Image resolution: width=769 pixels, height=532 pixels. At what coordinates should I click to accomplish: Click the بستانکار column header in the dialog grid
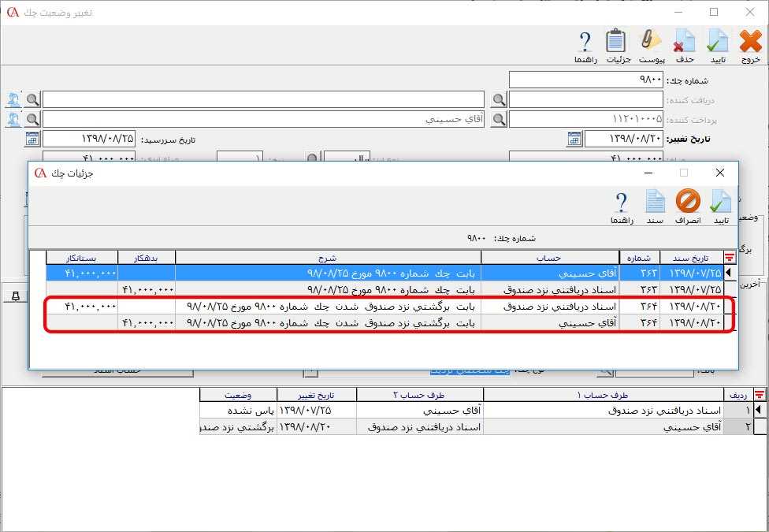coord(82,258)
